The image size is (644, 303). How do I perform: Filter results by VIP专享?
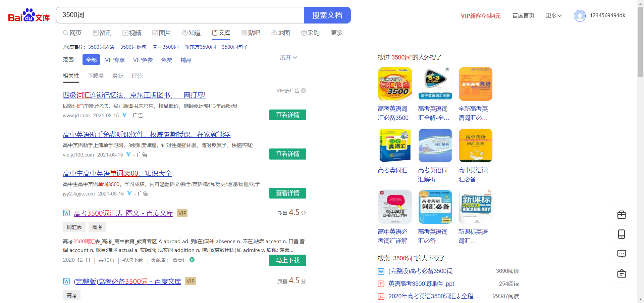click(x=115, y=60)
